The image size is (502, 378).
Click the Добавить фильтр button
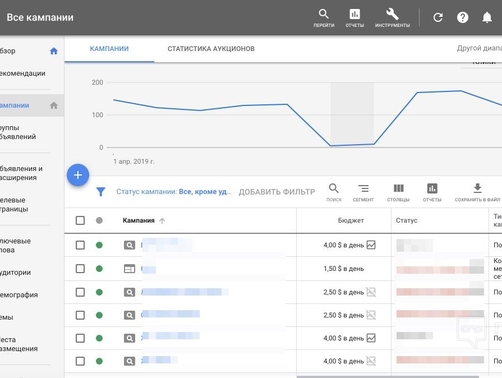277,192
